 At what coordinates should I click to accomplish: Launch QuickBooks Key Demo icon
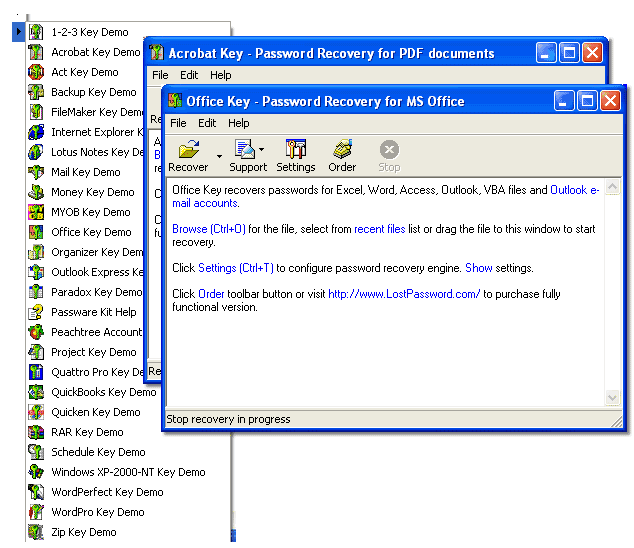click(36, 392)
